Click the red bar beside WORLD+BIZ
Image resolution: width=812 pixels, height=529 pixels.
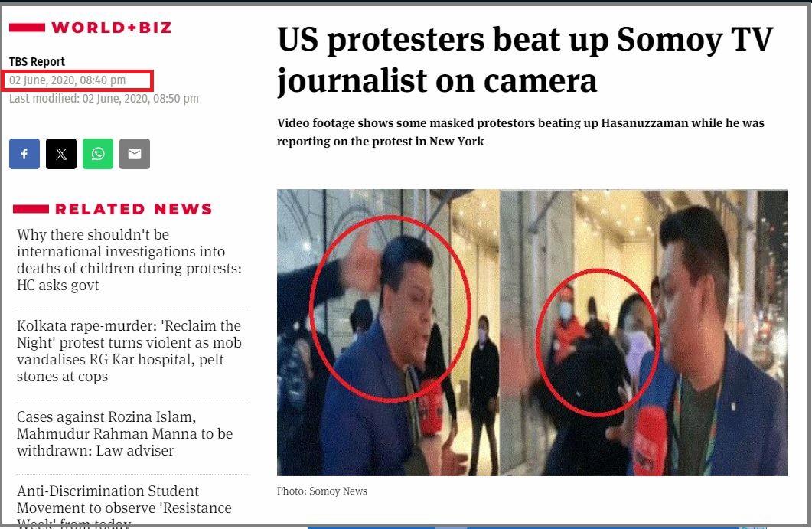[x=27, y=28]
